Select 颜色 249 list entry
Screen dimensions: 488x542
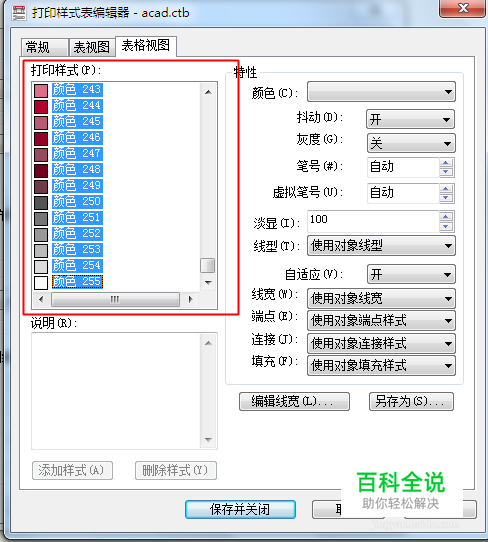point(77,186)
